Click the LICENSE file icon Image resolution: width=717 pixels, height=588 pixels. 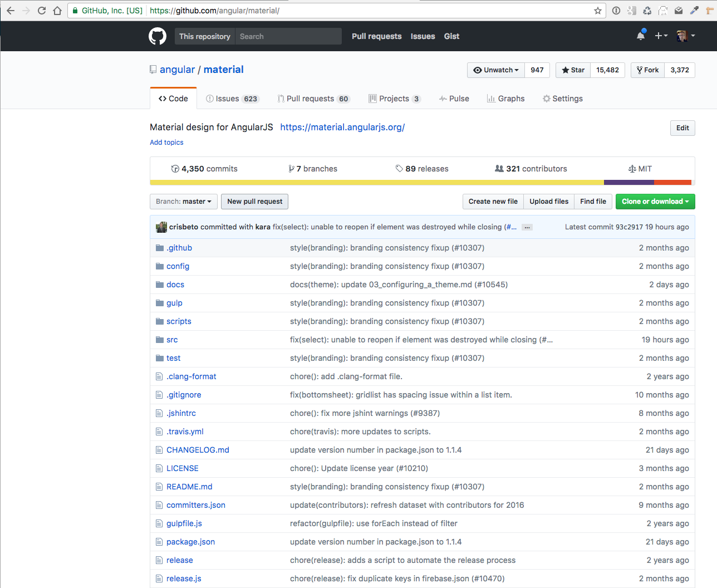159,468
